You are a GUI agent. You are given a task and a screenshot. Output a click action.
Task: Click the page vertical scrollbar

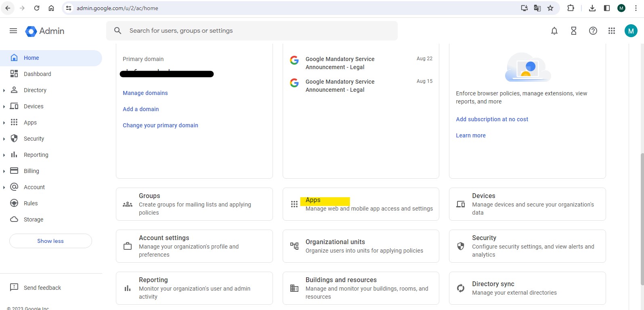[642, 219]
